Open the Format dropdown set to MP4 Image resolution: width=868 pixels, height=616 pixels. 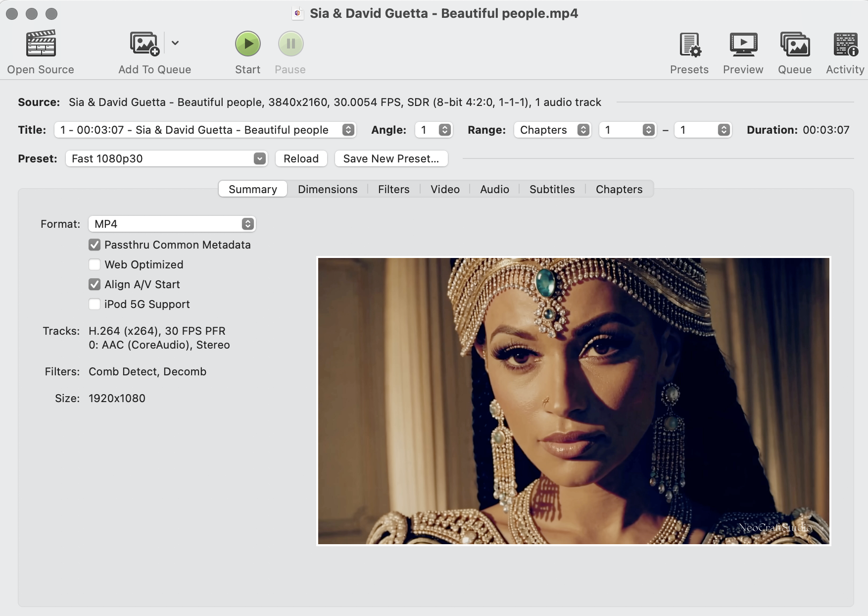(172, 224)
